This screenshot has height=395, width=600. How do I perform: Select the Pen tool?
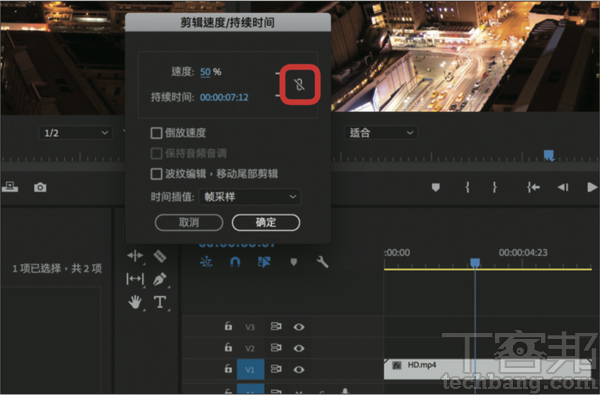click(x=160, y=279)
